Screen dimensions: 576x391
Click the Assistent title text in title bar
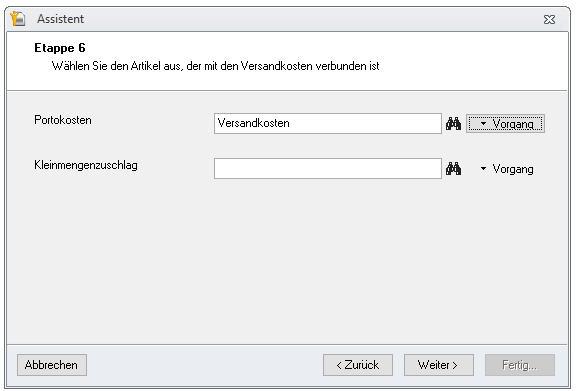click(x=60, y=19)
